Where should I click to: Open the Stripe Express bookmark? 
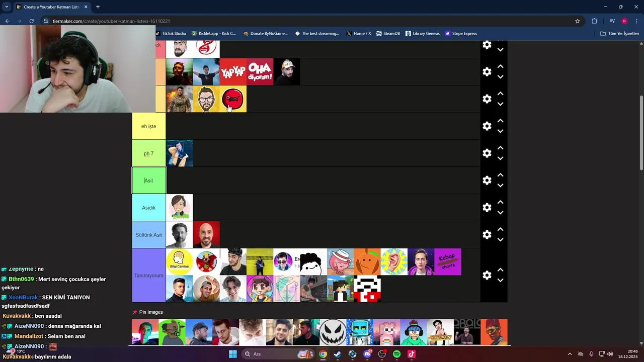pos(461,34)
